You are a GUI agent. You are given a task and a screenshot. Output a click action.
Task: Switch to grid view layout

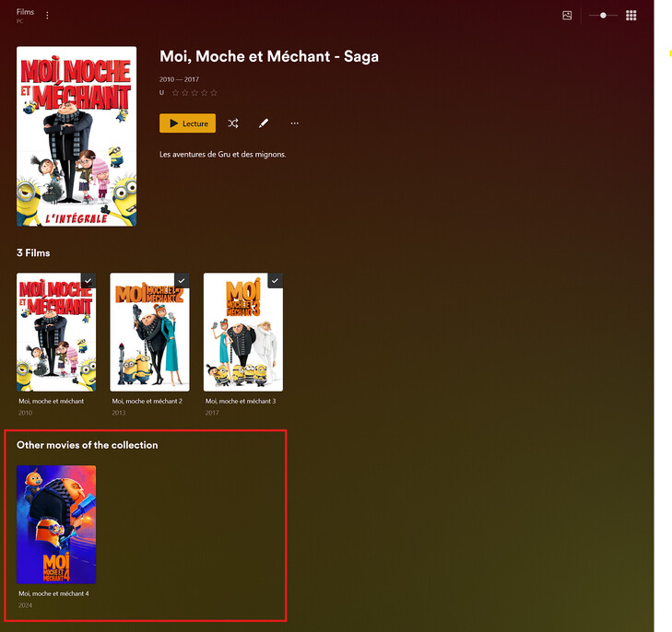point(631,16)
